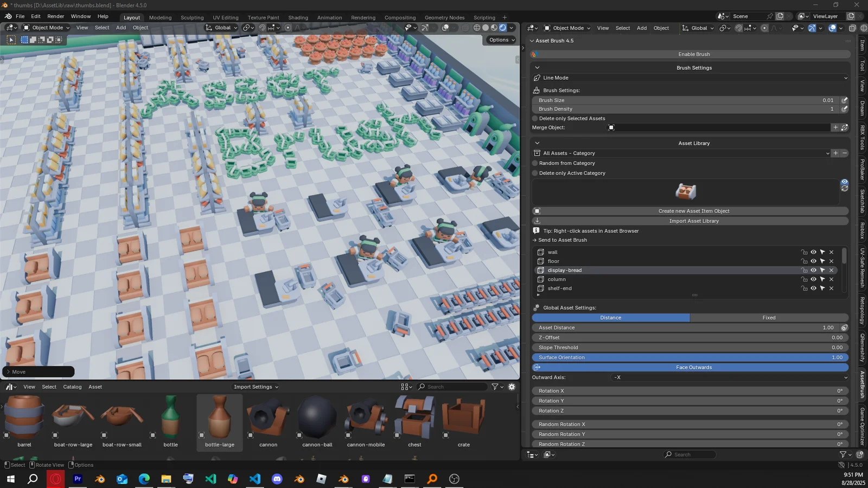Open the proportional editing falloff icon

click(298, 28)
